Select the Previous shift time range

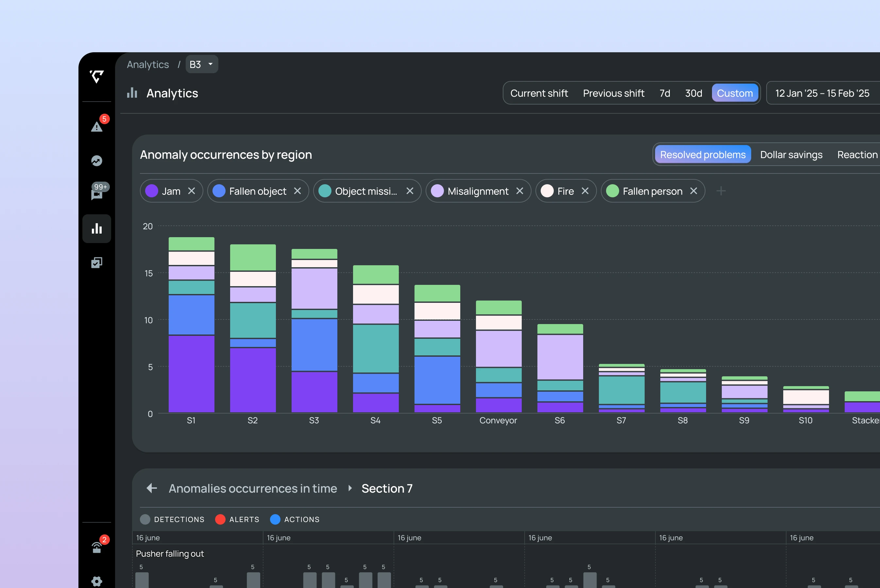[x=613, y=93]
